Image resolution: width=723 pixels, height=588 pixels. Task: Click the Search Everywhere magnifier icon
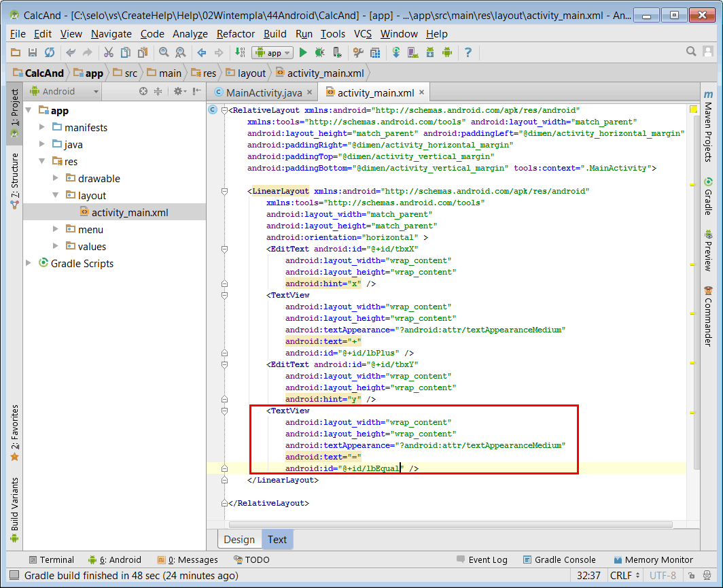pos(690,52)
